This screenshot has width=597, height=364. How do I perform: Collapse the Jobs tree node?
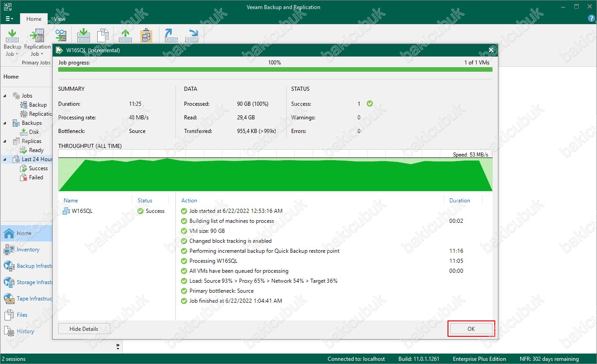coord(5,96)
